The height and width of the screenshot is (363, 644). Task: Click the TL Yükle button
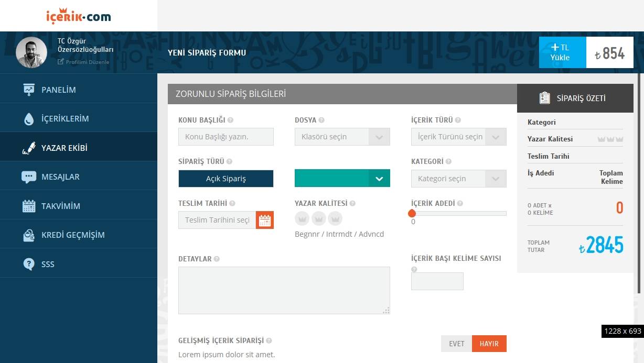coord(562,52)
